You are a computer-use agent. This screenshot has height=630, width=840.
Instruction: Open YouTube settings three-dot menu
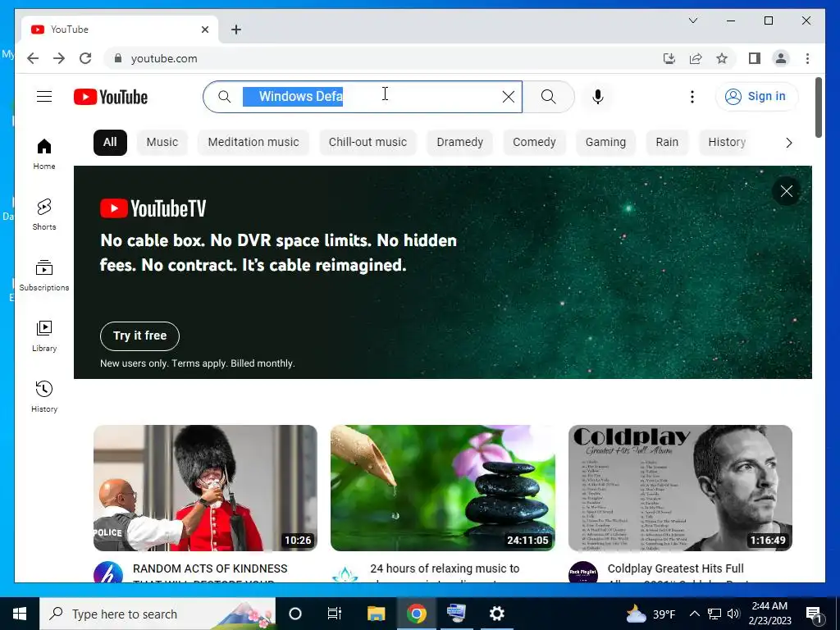click(x=692, y=97)
